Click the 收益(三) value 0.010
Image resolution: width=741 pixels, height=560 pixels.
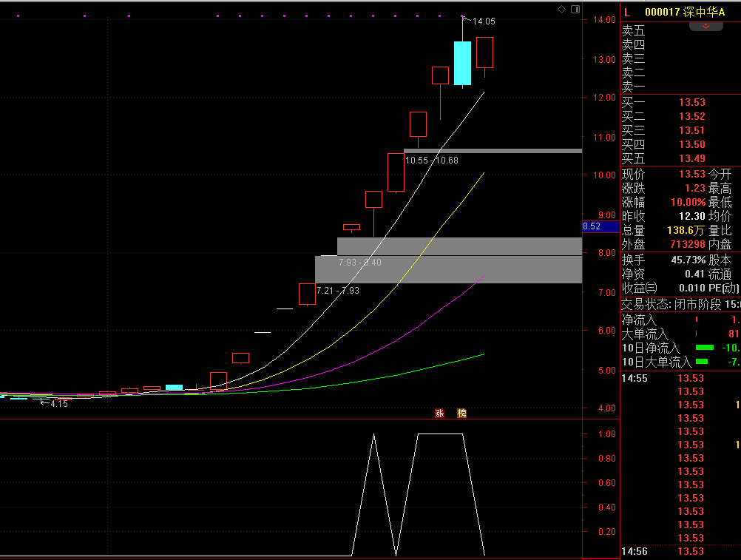(x=692, y=289)
